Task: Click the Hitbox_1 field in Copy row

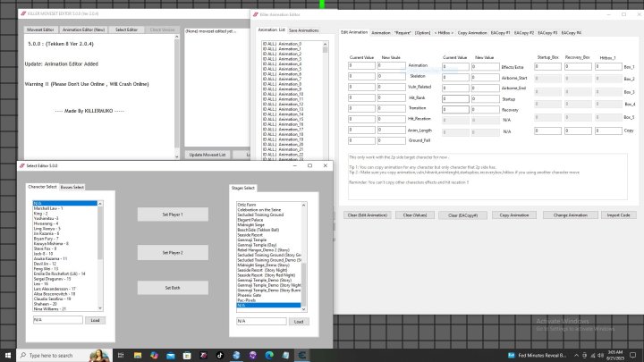Action: [x=608, y=130]
